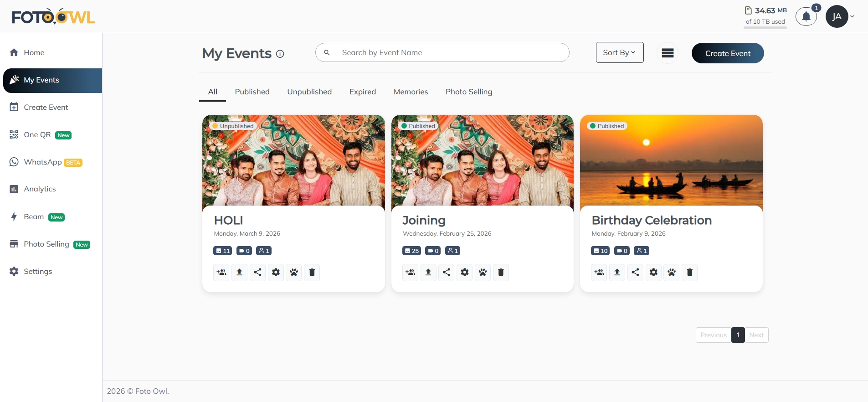Delete the HOLI event

312,272
